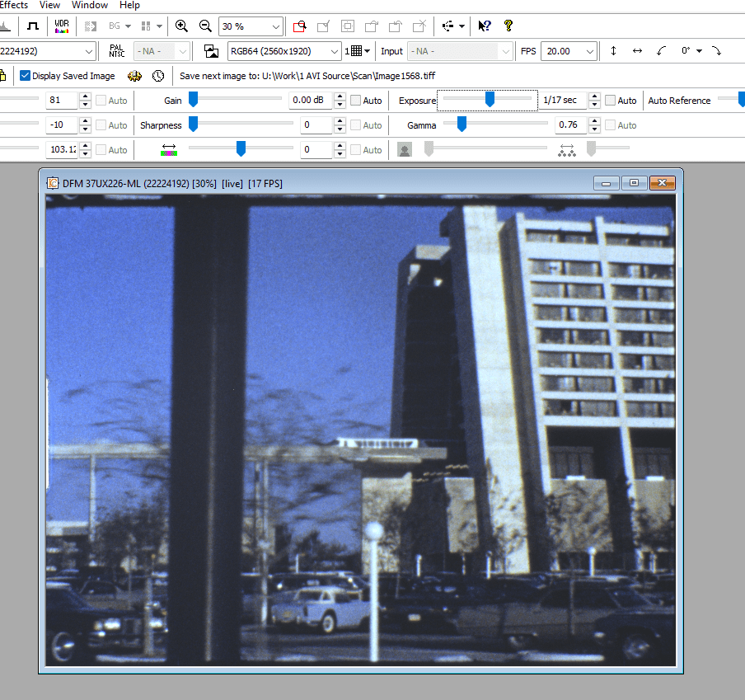The image size is (745, 700).
Task: Click the yellow question mark help icon
Action: coord(508,26)
